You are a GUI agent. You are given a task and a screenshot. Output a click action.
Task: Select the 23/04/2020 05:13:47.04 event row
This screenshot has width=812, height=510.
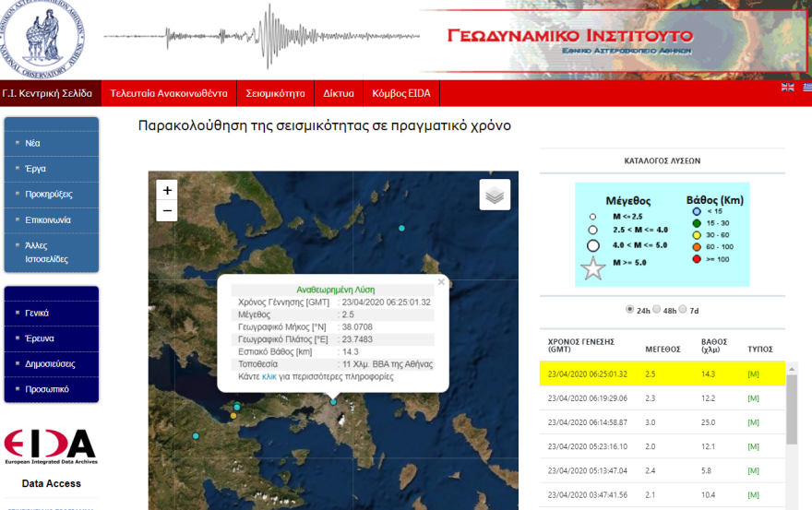click(663, 470)
